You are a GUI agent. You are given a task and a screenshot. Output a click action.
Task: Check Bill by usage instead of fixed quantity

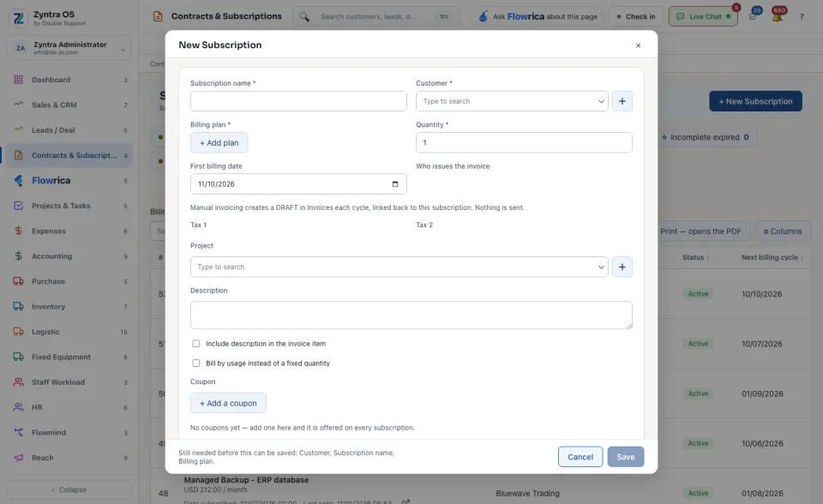[195, 363]
